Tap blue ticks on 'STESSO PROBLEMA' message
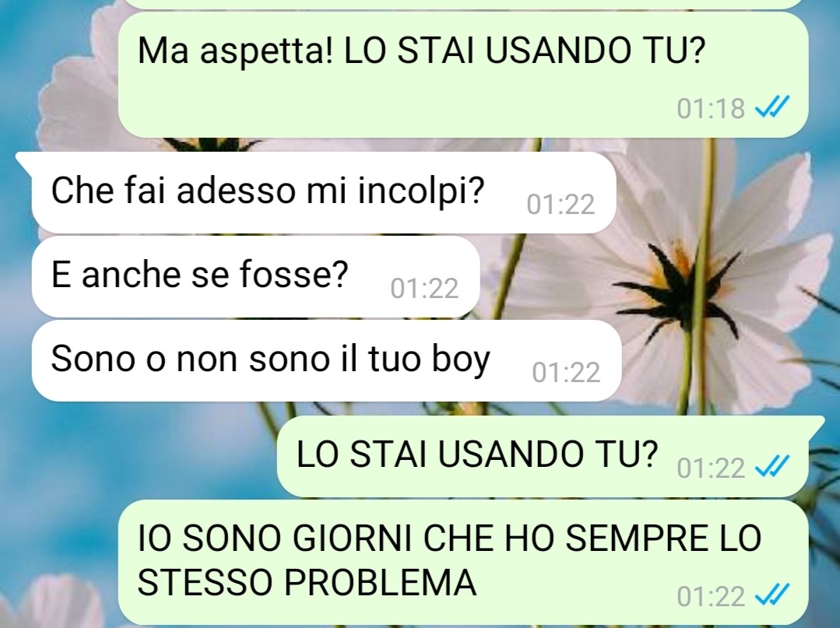 (x=772, y=595)
